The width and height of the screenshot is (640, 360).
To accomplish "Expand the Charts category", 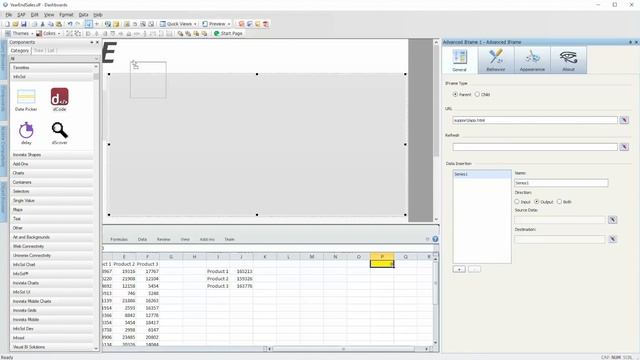I will click(52, 173).
